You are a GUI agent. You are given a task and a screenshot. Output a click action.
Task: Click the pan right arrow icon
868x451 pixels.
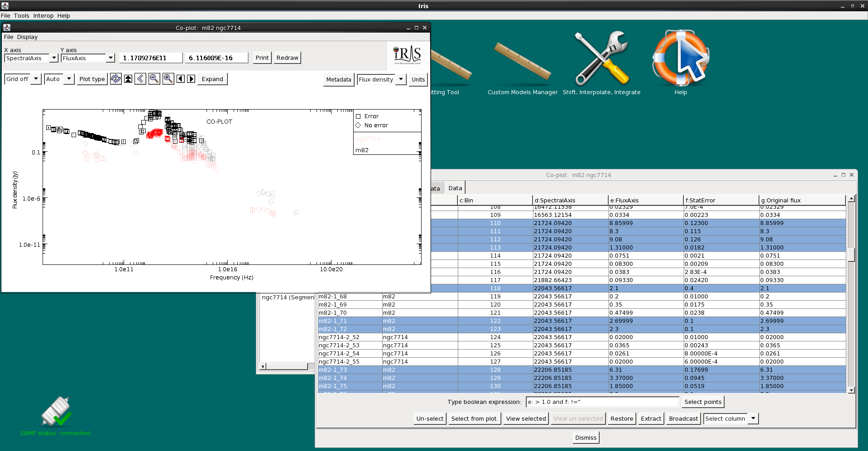point(191,79)
